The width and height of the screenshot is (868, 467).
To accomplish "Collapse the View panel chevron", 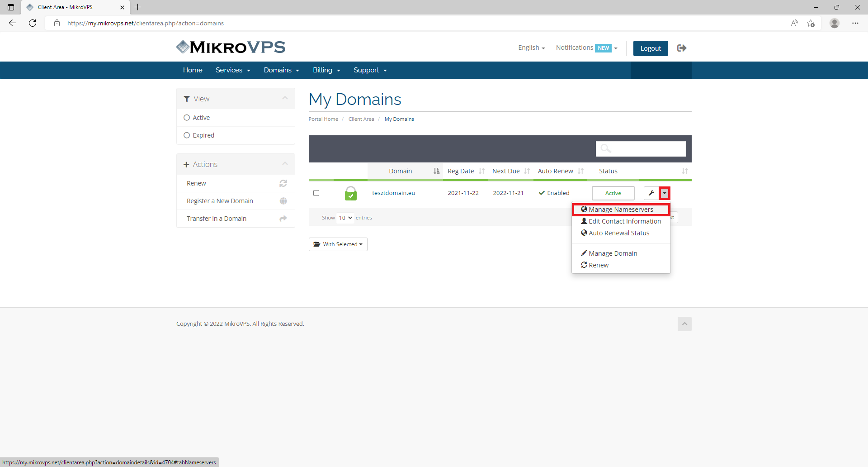I will 285,98.
